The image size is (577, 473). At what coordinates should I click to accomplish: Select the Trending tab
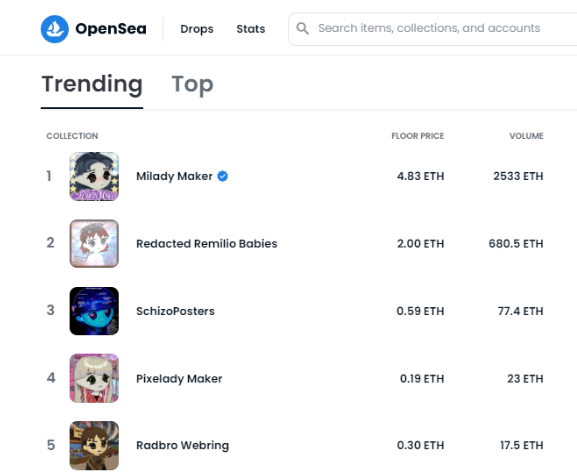(92, 84)
